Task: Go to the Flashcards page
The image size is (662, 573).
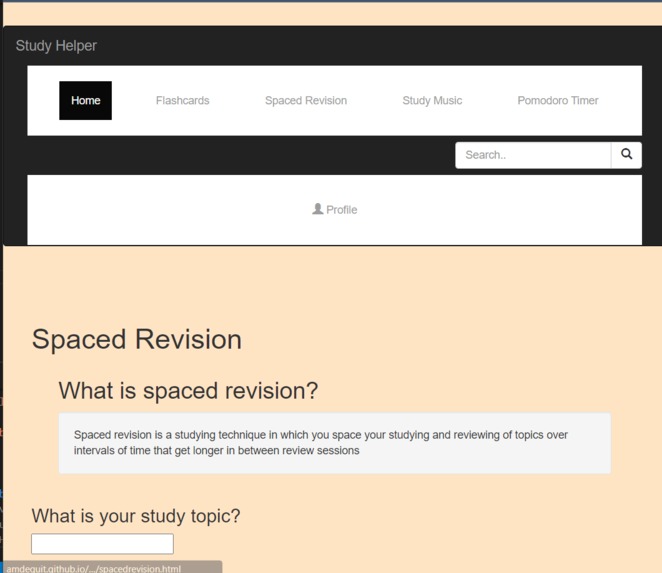Action: pos(182,100)
